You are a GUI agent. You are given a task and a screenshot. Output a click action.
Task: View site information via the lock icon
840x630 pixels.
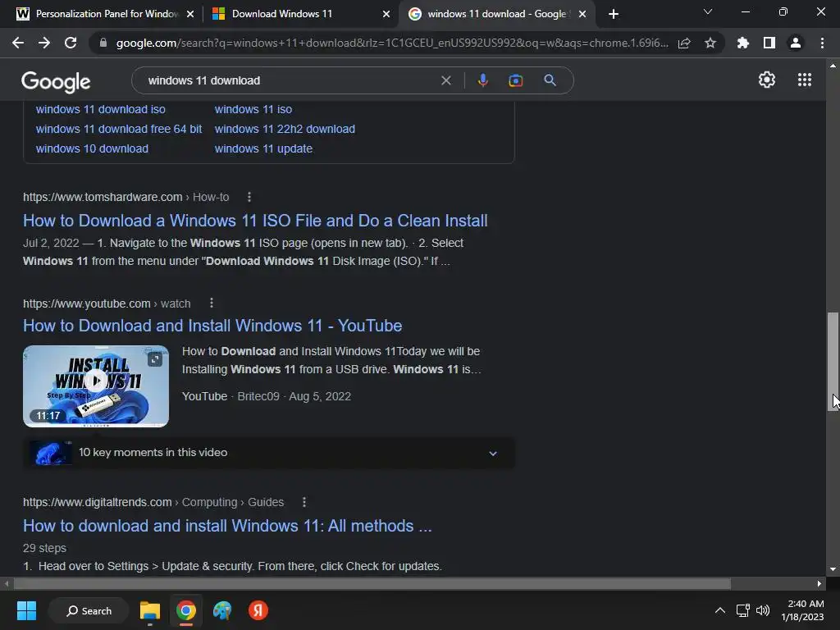point(103,43)
